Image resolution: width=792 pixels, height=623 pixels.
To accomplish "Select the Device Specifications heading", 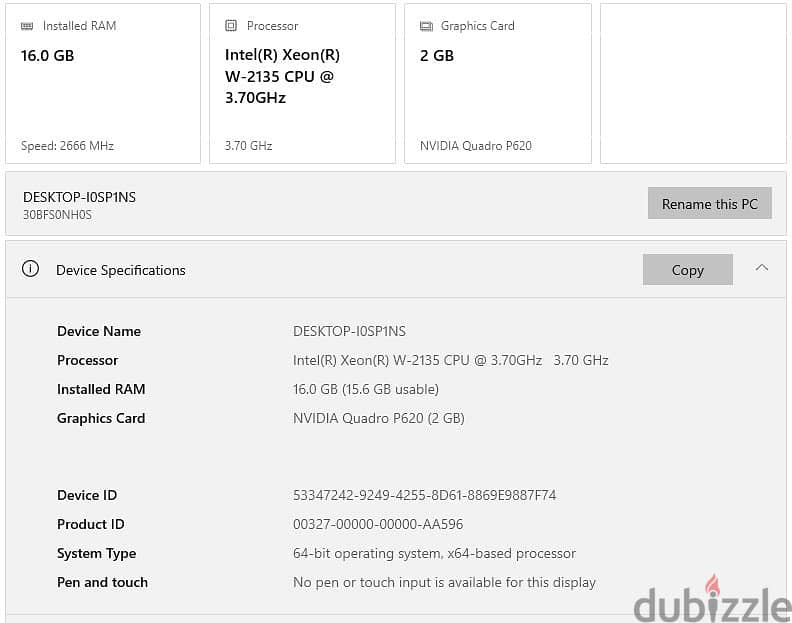I will tap(121, 270).
